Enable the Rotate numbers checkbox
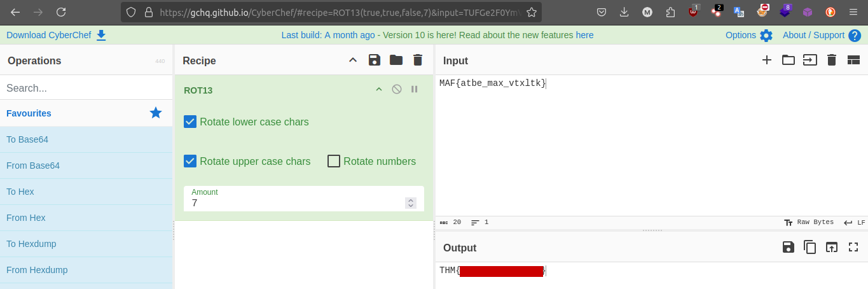Screen dimensions: 868x289 coord(334,161)
